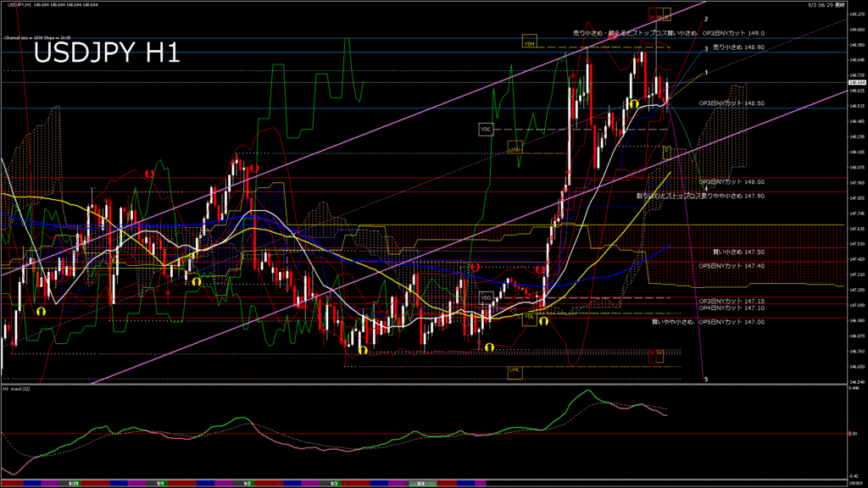Click the YDL yesterday-low label box
Image resolution: width=868 pixels, height=488 pixels.
coord(529,317)
